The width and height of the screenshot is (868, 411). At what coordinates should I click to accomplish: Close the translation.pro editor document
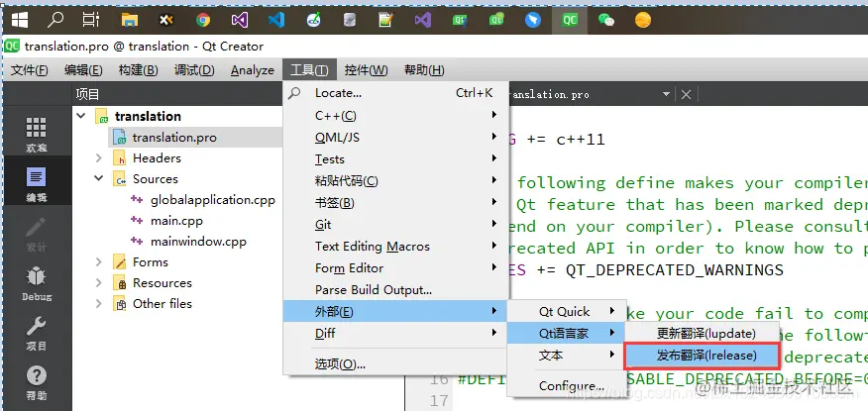686,95
